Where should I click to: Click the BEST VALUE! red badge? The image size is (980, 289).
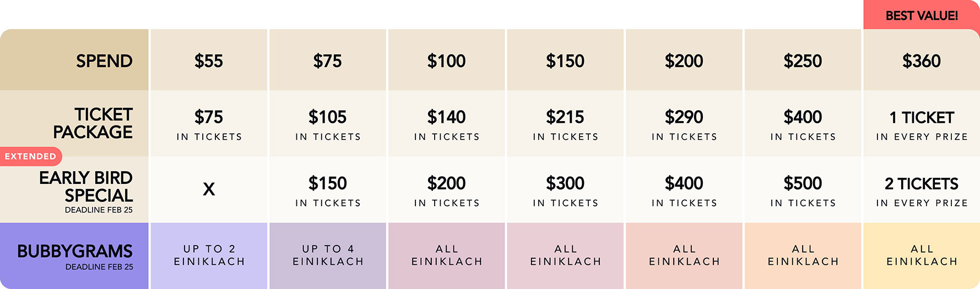point(921,15)
